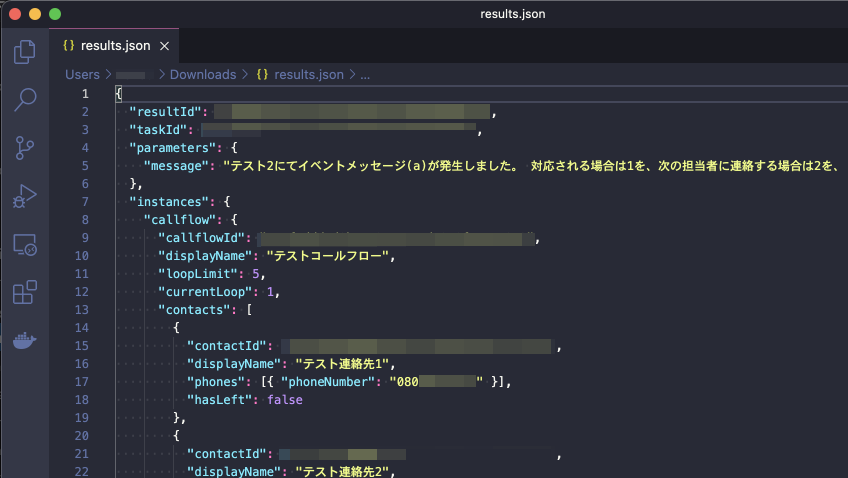Click the macOS green fullscreen window button
848x478 pixels.
tap(54, 15)
